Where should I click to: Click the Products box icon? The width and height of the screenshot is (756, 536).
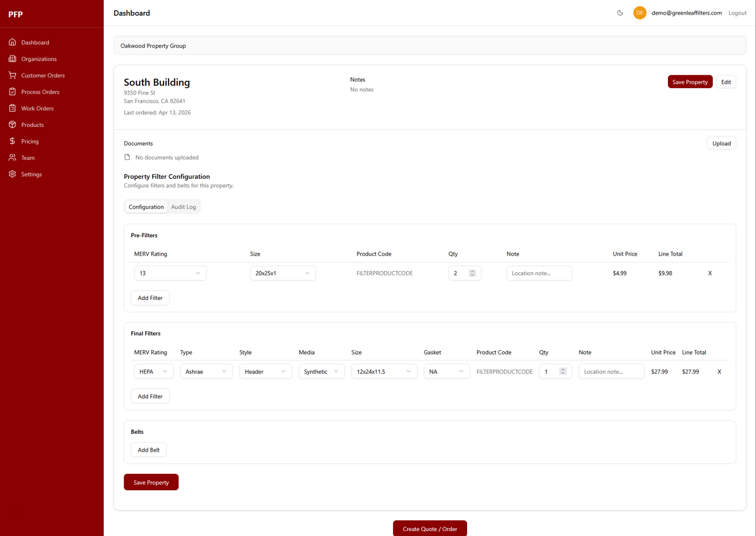tap(12, 125)
